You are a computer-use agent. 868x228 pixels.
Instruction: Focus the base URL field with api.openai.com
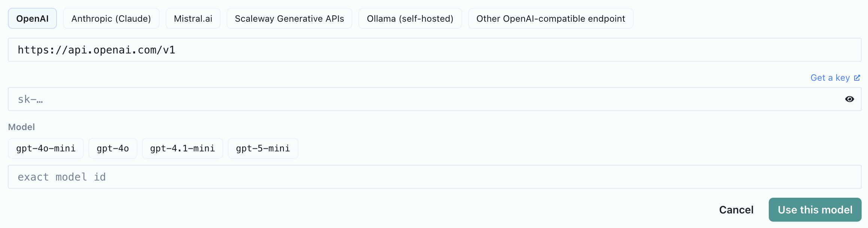pyautogui.click(x=435, y=50)
